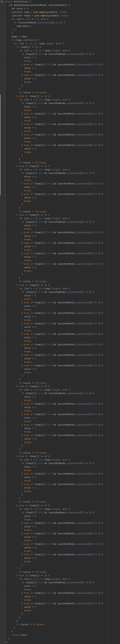The image size is (120, 644).
Task: Collapse the 'if (temp[j] == 0)' branch
Action: [x=5, y=47]
